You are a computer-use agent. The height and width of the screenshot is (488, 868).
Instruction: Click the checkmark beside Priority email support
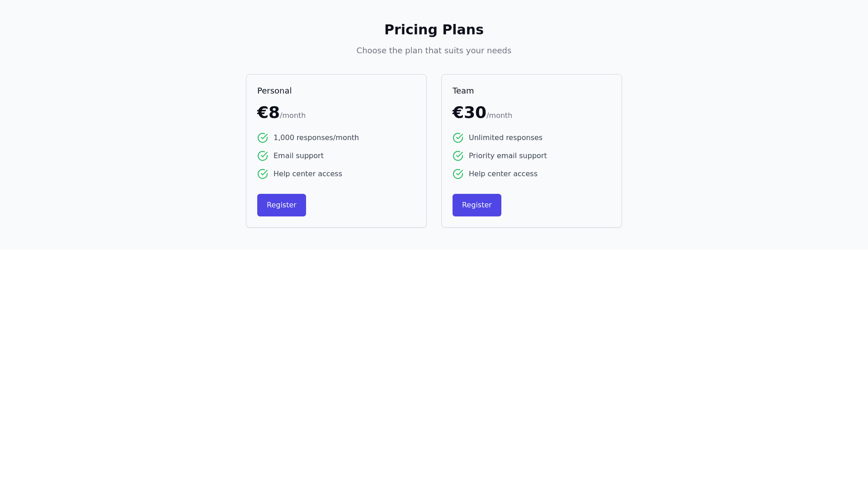coord(458,156)
